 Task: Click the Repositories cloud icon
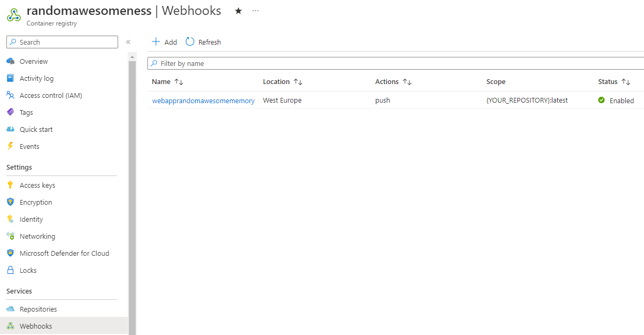[x=10, y=309]
